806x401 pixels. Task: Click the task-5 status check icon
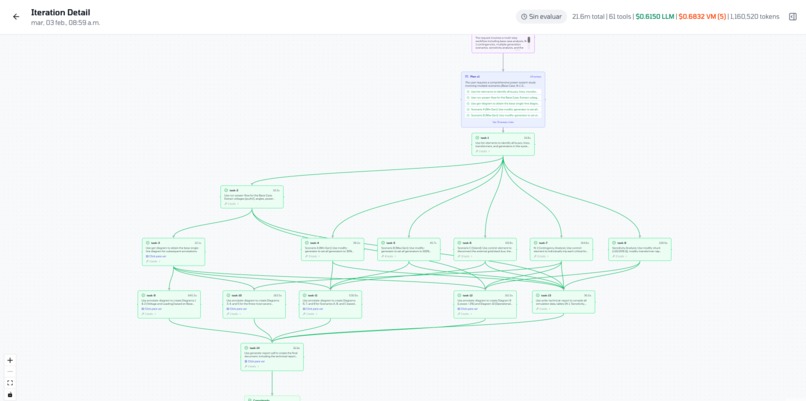point(383,243)
